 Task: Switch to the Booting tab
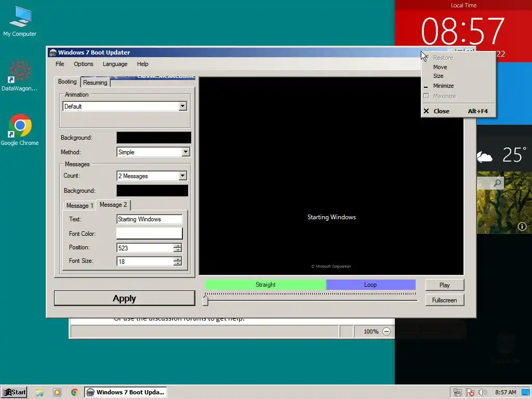[x=67, y=82]
